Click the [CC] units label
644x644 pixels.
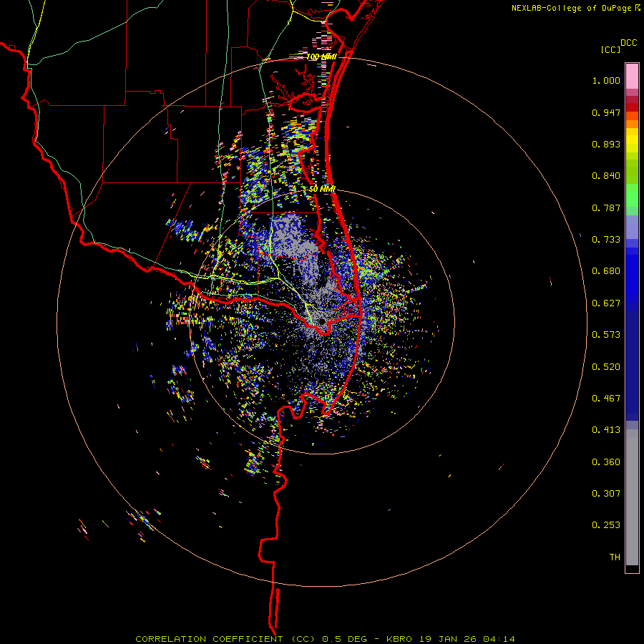pos(610,49)
